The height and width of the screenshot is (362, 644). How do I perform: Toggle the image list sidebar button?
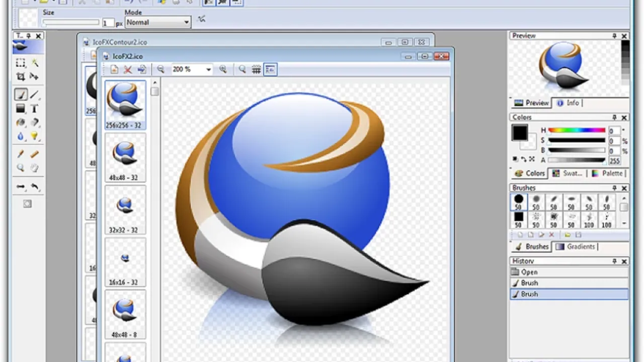click(x=270, y=69)
